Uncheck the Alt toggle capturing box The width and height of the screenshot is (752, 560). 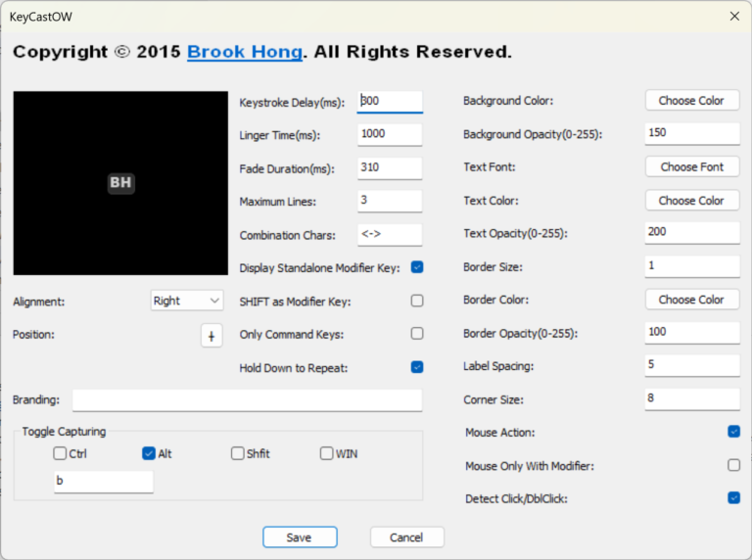coord(149,453)
